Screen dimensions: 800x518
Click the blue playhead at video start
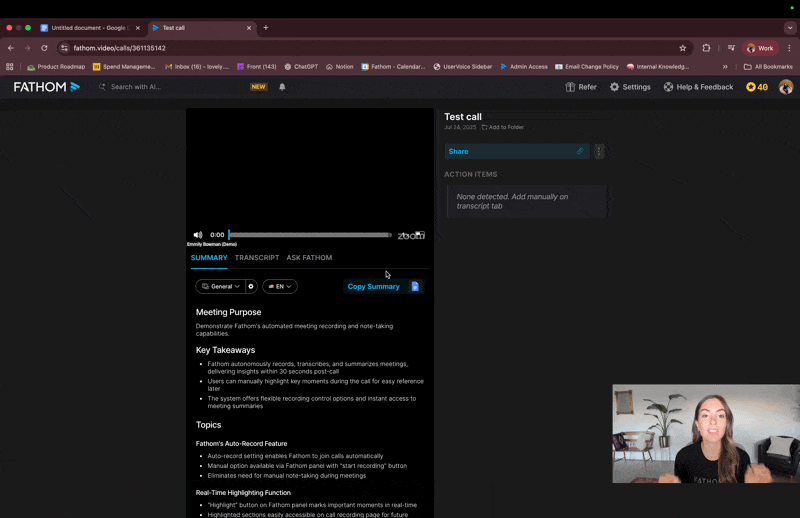(x=229, y=235)
